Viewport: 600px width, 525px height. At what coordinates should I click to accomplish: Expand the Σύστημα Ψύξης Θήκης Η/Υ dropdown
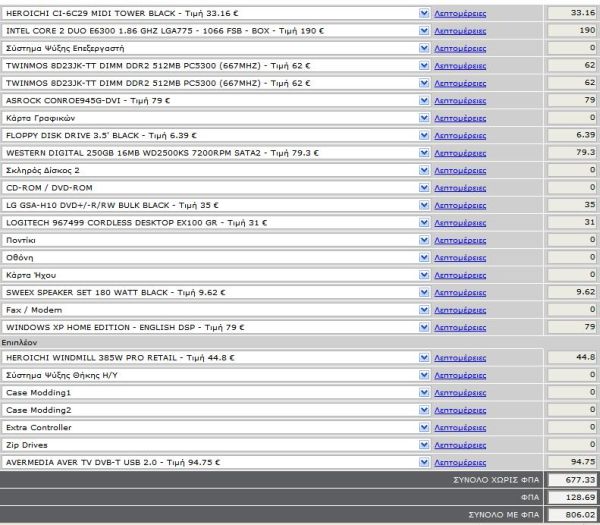click(x=424, y=375)
